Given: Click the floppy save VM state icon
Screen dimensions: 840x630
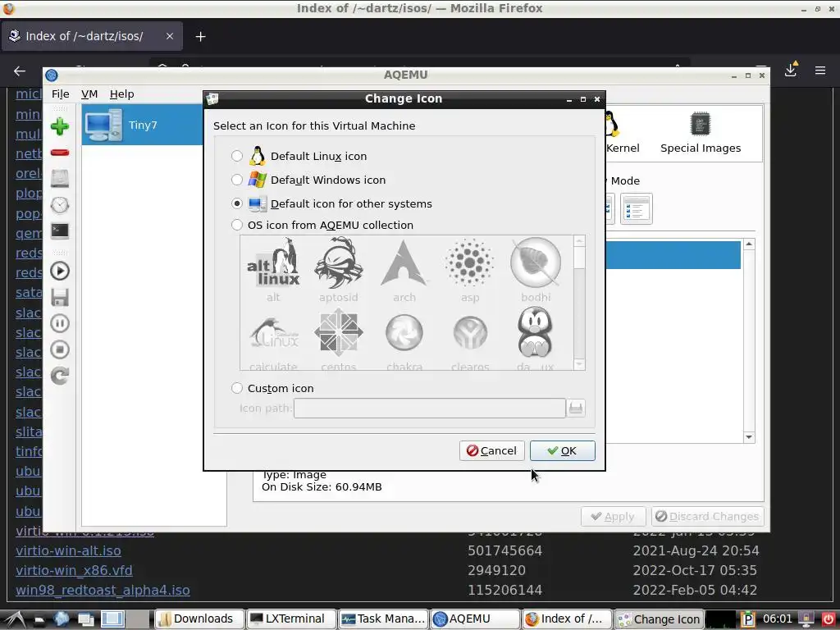Looking at the screenshot, I should pos(59,297).
